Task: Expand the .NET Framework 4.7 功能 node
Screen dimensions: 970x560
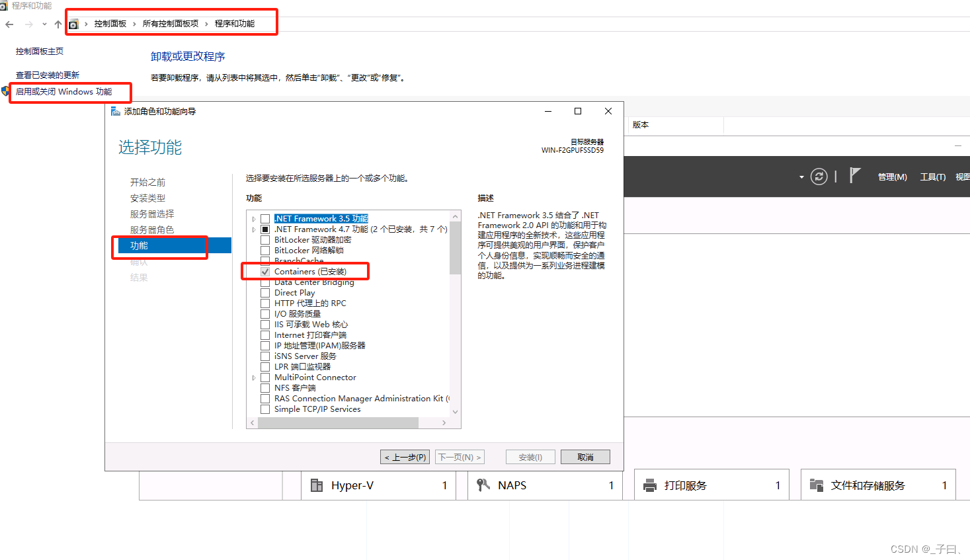Action: [x=254, y=229]
